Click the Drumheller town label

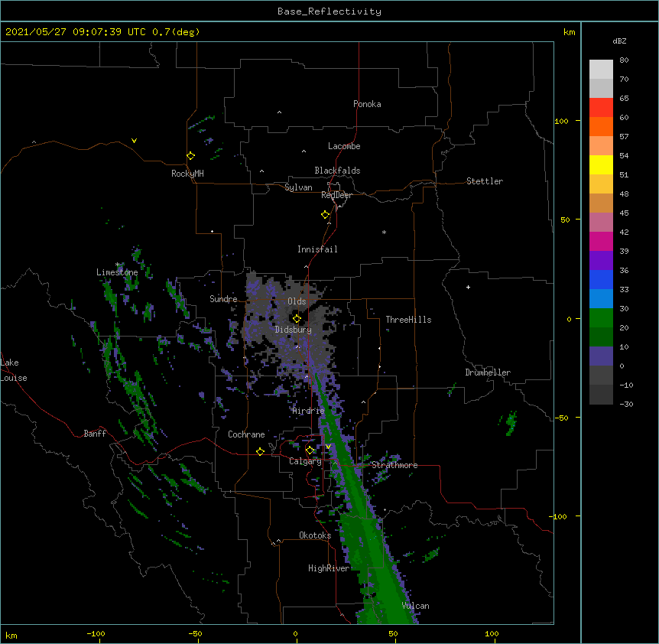[488, 372]
